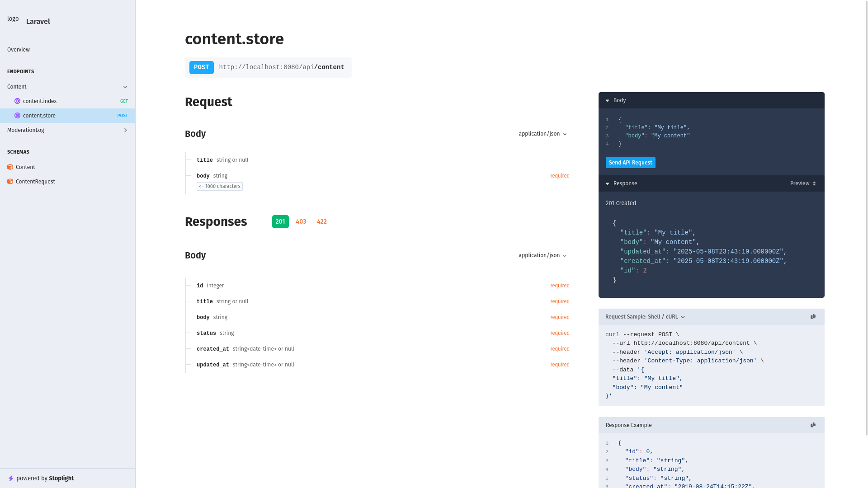868x488 pixels.
Task: Collapse the Response panel triangle
Action: pyautogui.click(x=608, y=184)
